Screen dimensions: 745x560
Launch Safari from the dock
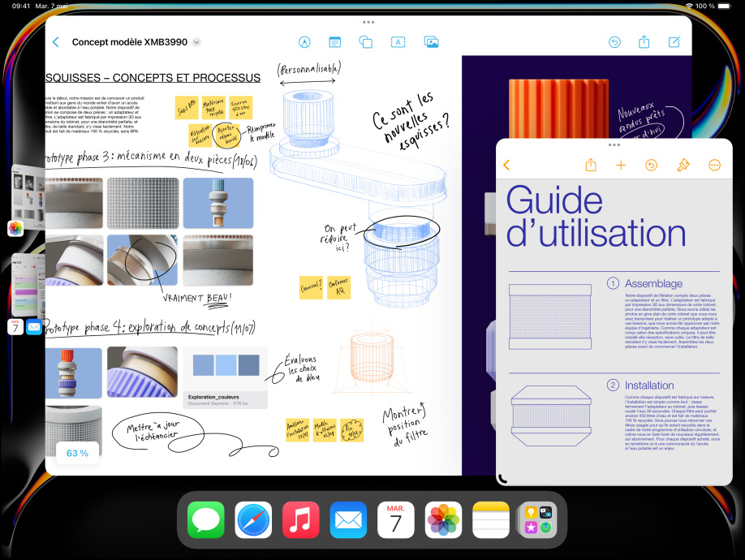(253, 519)
